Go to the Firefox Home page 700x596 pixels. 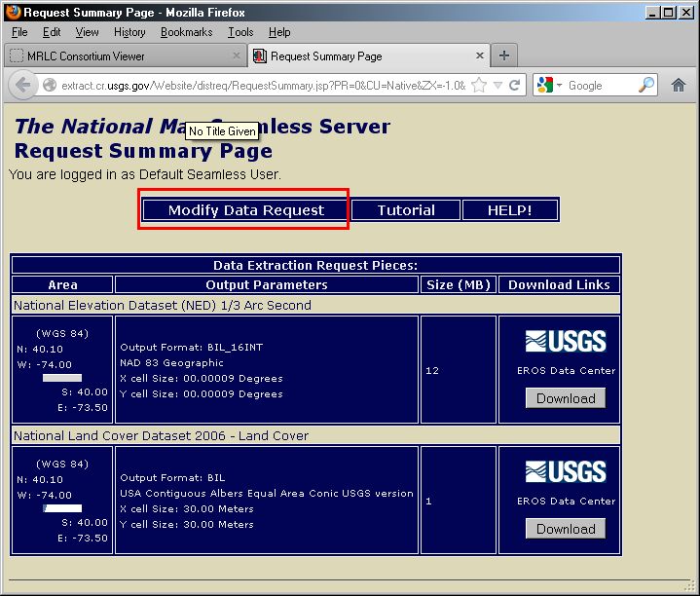679,86
